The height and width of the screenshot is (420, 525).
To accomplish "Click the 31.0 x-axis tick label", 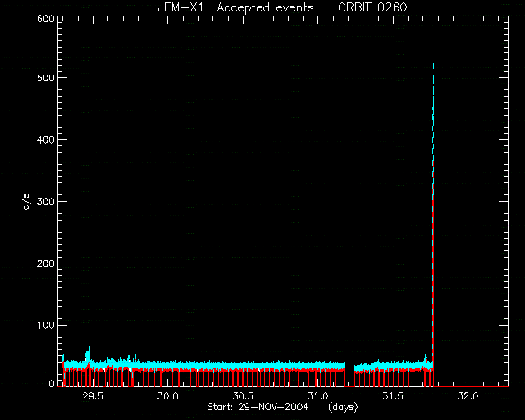I will pos(318,396).
